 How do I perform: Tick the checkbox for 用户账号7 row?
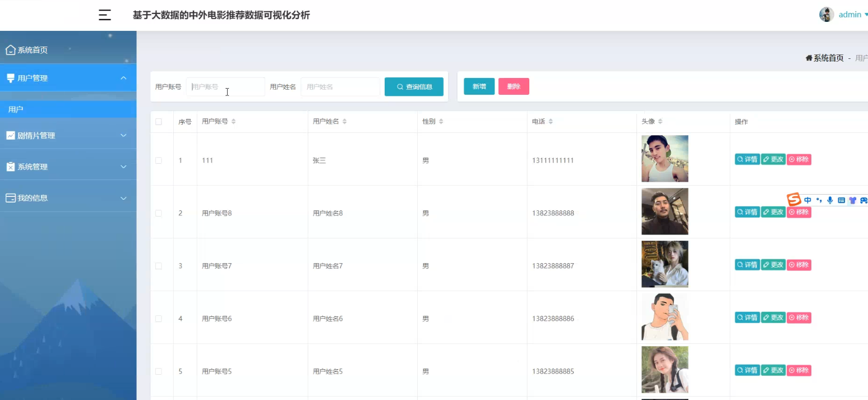(x=159, y=266)
